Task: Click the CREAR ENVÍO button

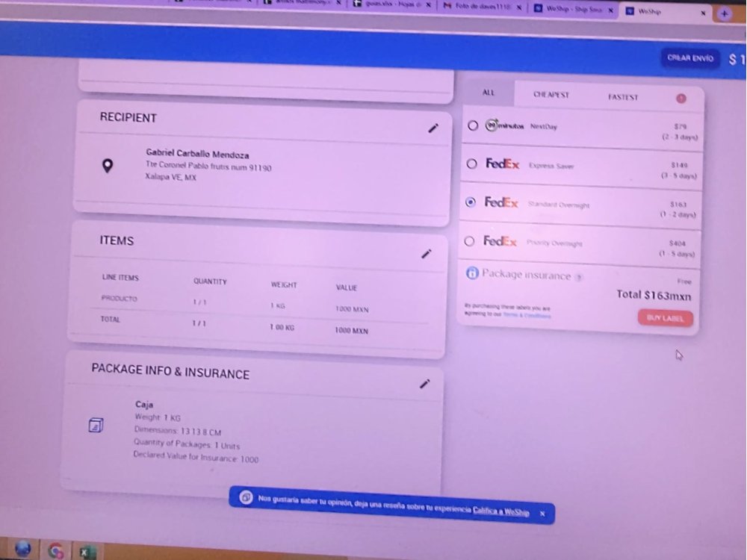Action: [x=689, y=58]
